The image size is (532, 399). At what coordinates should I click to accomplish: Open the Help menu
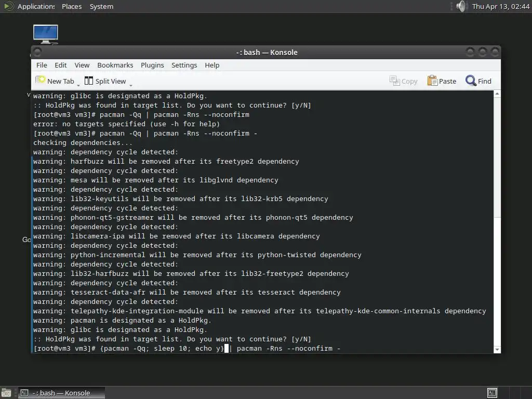point(212,65)
